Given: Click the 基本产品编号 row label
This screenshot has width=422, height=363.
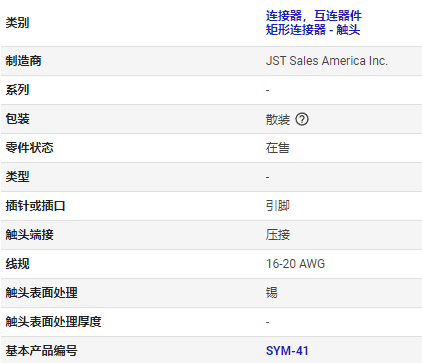Looking at the screenshot, I should coord(41,351).
